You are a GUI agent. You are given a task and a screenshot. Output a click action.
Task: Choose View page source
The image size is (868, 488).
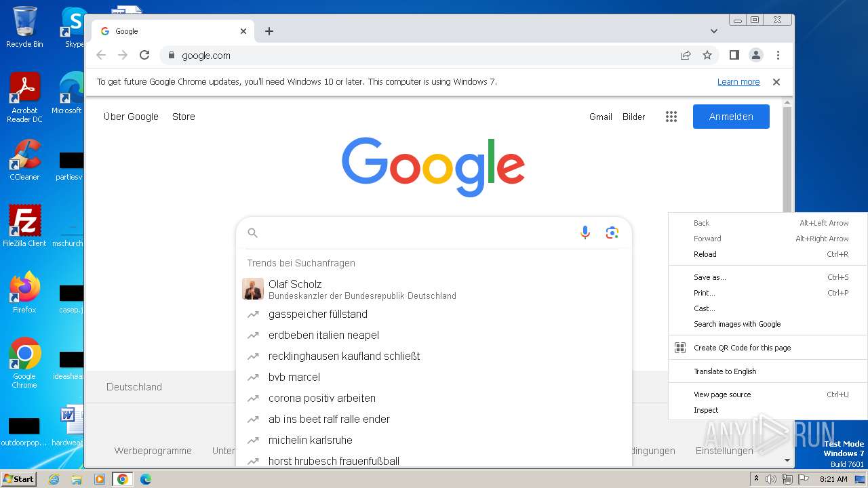768,394
